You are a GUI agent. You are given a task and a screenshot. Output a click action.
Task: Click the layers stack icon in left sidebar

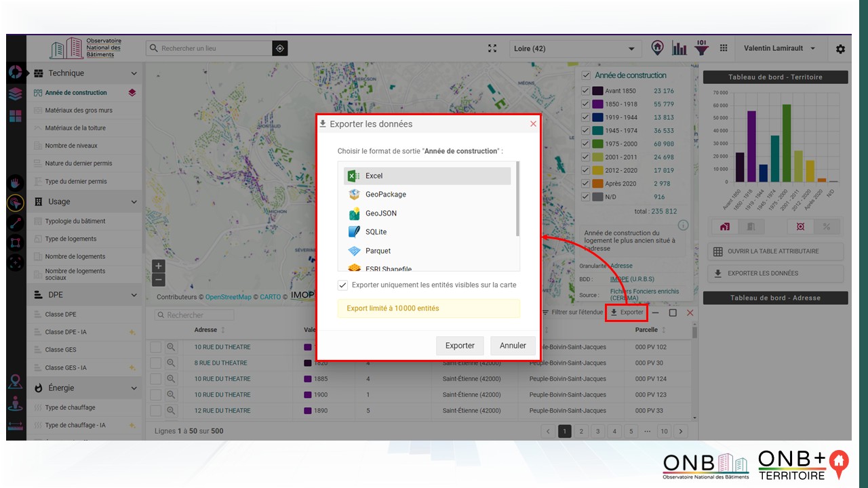pyautogui.click(x=16, y=94)
